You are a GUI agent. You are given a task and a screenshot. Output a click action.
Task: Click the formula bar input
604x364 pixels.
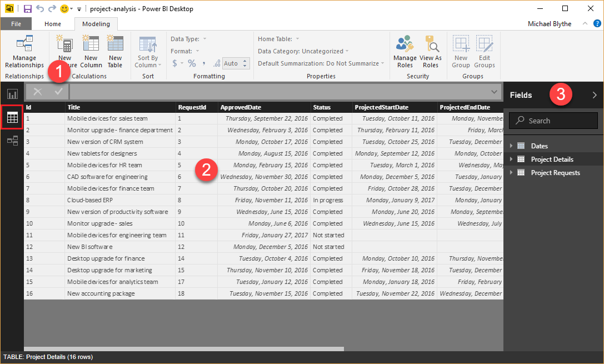pos(285,92)
